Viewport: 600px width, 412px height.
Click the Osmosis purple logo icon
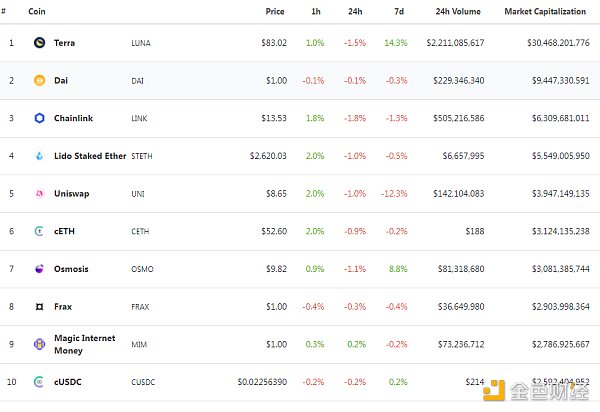(x=40, y=269)
